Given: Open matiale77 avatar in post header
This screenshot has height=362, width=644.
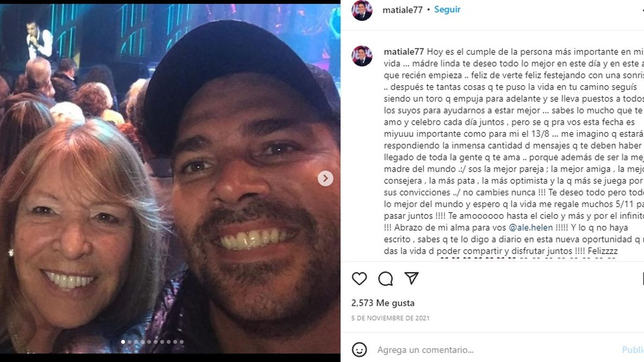Looking at the screenshot, I should coord(362,10).
